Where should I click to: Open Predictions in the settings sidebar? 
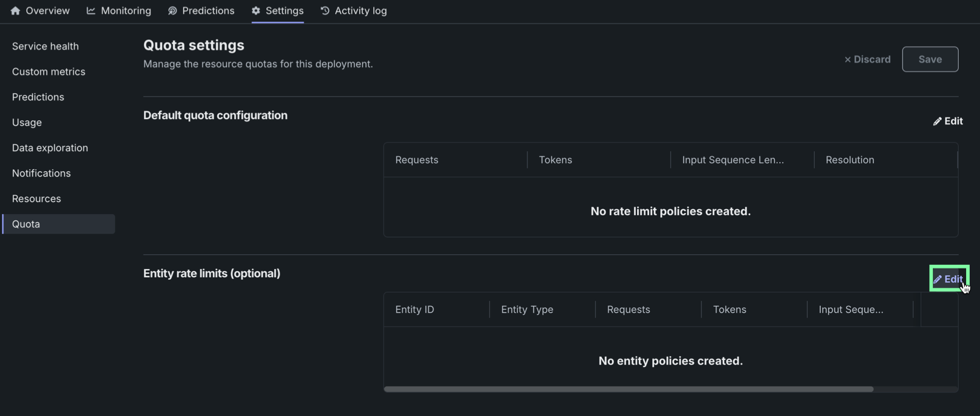tap(38, 97)
